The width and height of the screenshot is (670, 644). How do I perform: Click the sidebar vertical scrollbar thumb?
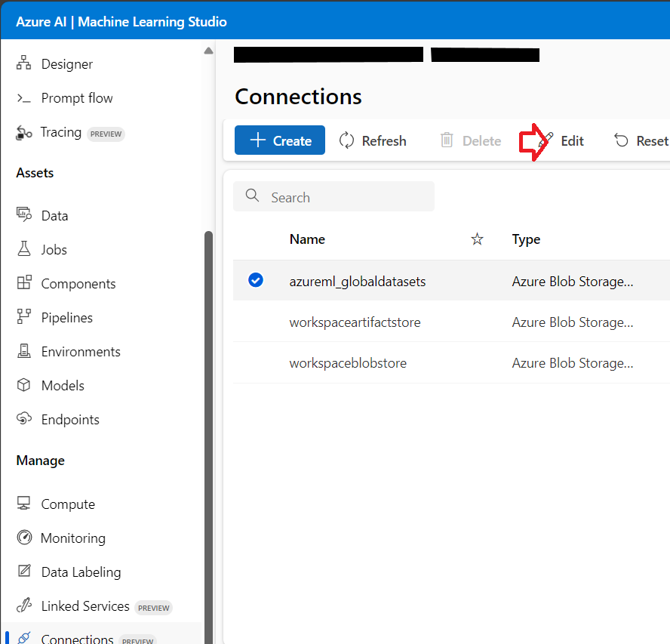pyautogui.click(x=208, y=437)
